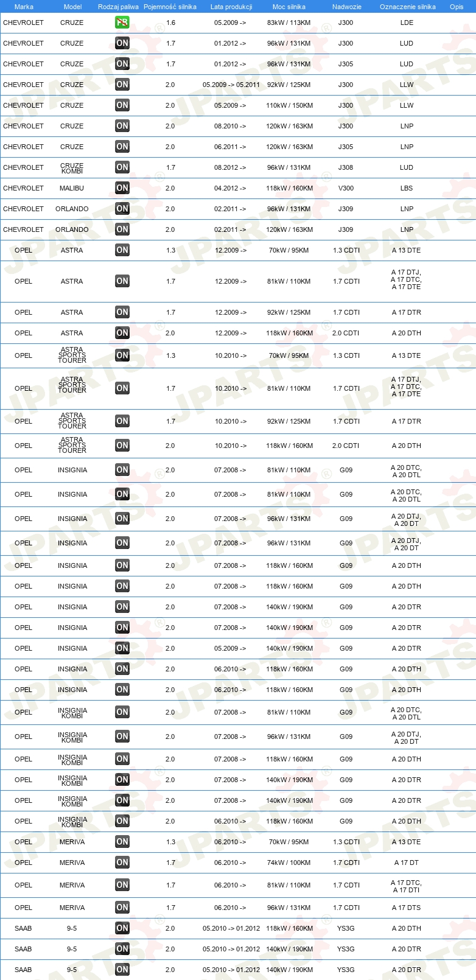The height and width of the screenshot is (980, 476).
Task: Click the A 17 DTS engine code cell
Action: 407,908
